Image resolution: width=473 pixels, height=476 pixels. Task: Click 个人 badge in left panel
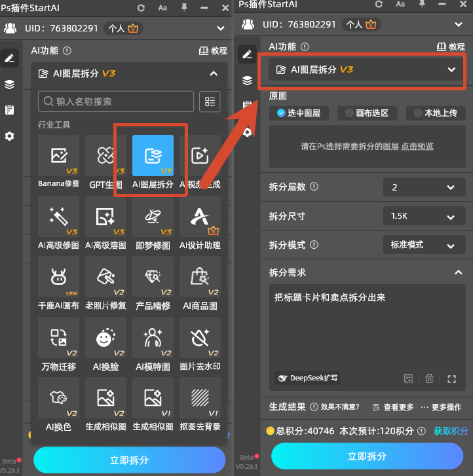click(x=123, y=29)
